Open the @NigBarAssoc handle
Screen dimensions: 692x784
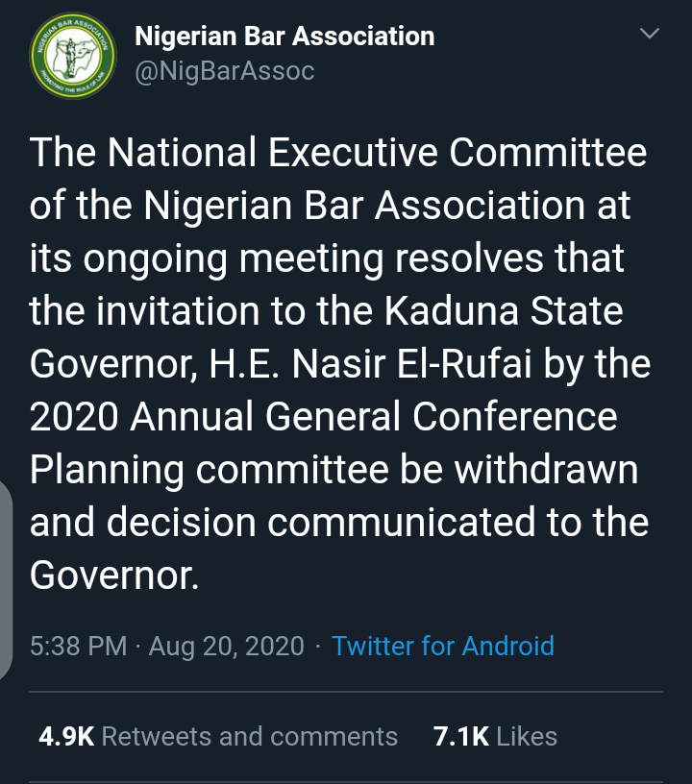click(225, 71)
